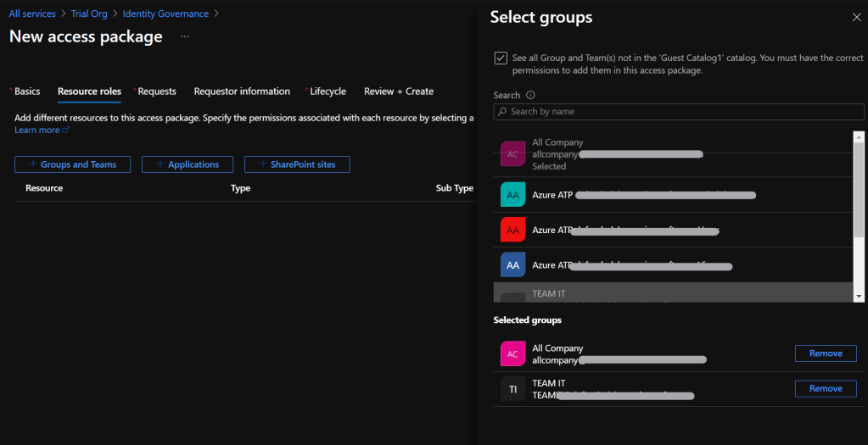Click the ellipsis next to New access package

coord(185,37)
